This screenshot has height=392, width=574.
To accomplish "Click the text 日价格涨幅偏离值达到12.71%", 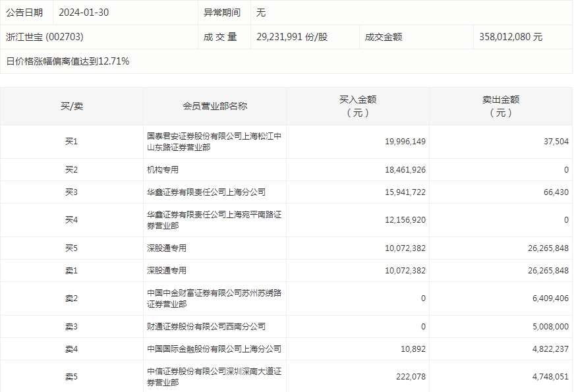I will coord(68,61).
